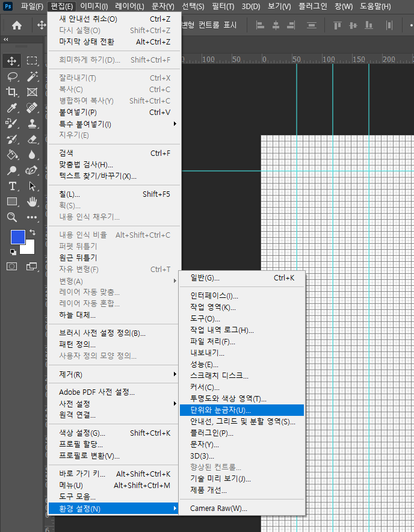Click the align bottom edges icon
Screen dimensions: 414x532
(x=368, y=25)
